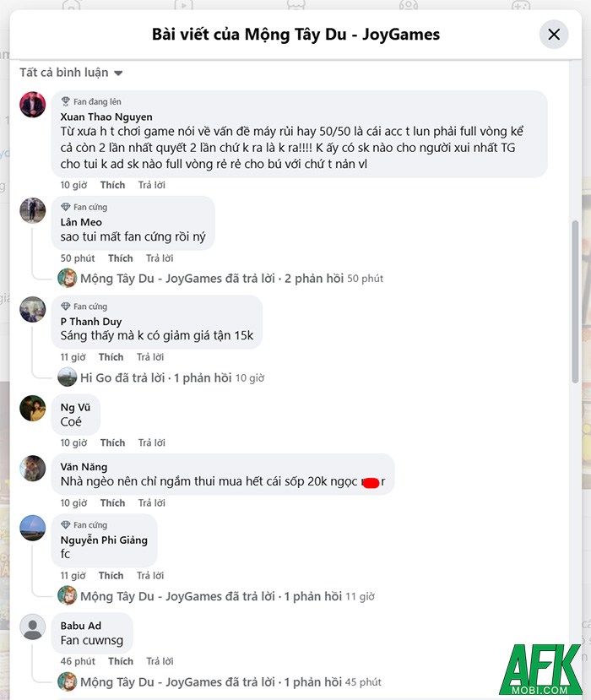The image size is (591, 700).
Task: Like Ng Vũ's Coé comment
Action: point(112,442)
